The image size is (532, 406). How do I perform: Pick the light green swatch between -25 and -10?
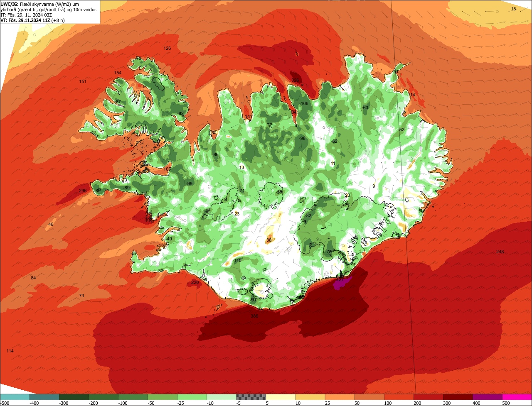(x=192, y=396)
